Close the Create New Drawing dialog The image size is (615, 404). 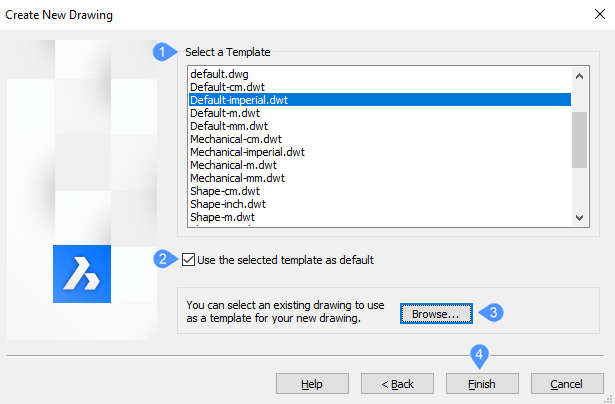pyautogui.click(x=595, y=15)
